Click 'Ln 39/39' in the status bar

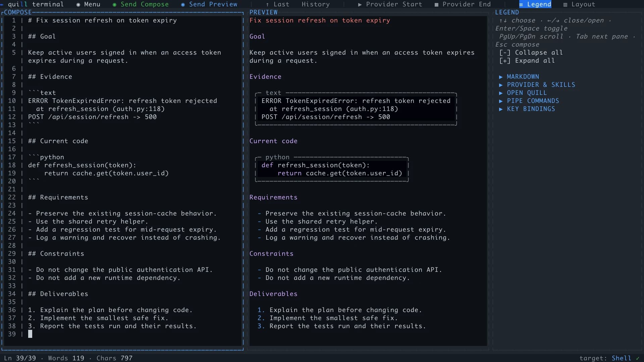point(20,358)
